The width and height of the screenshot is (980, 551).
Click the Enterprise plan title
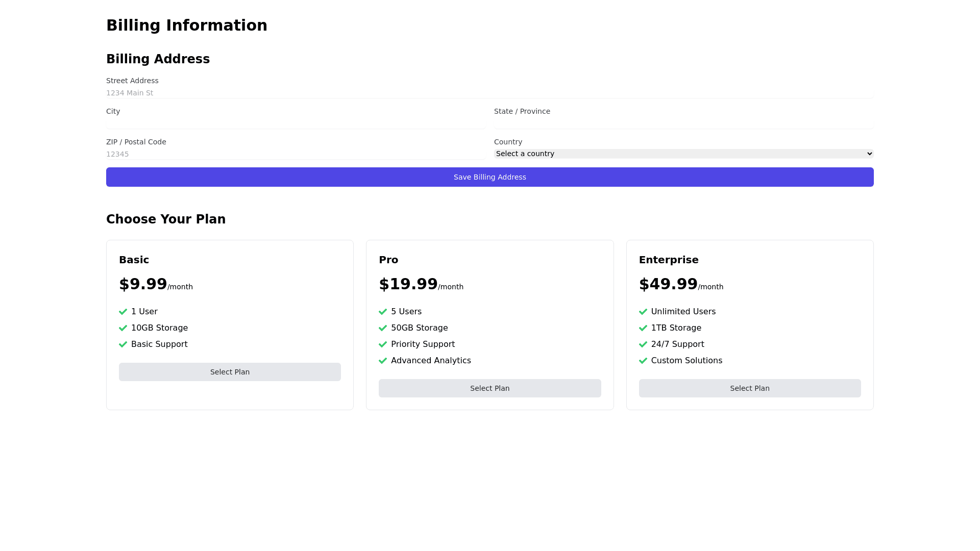click(668, 260)
